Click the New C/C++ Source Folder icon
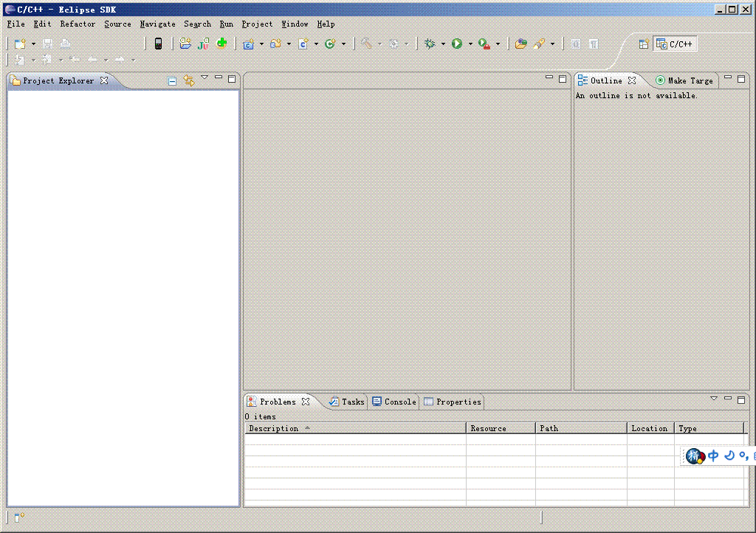756x533 pixels. pyautogui.click(x=276, y=44)
